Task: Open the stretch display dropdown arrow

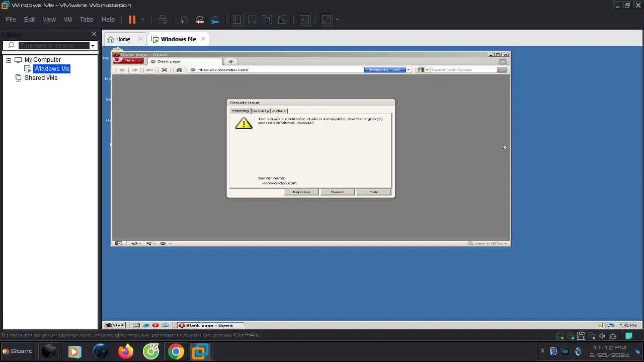Action: (x=337, y=20)
